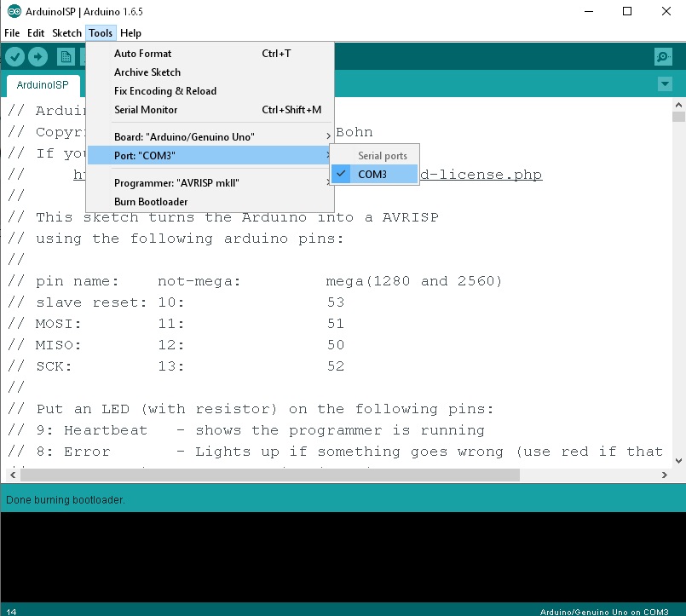This screenshot has width=686, height=616.
Task: Open the Help menu
Action: 130,33
